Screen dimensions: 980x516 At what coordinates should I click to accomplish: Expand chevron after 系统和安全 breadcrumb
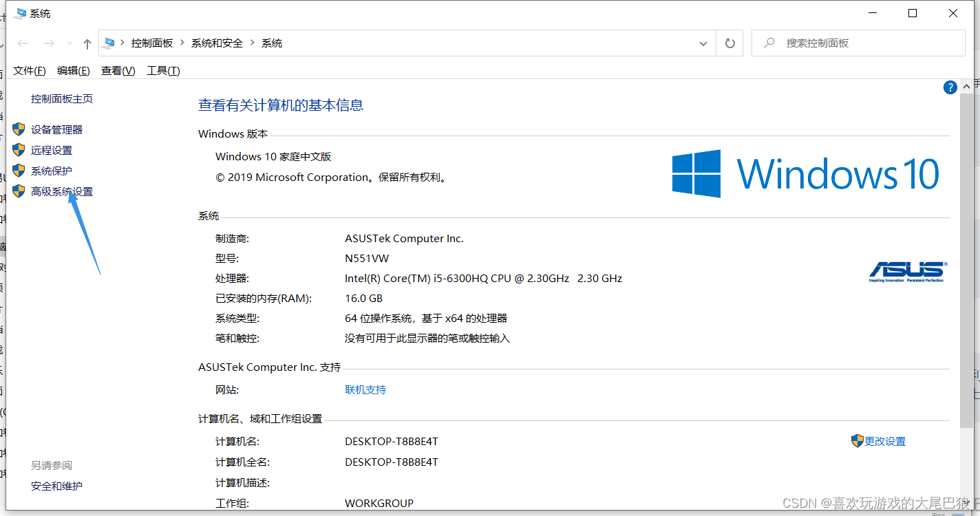pyautogui.click(x=253, y=43)
